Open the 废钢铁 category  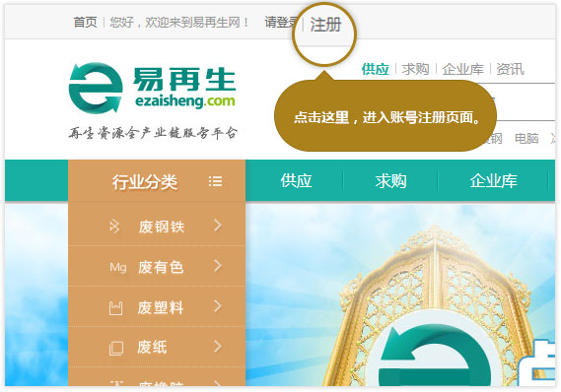[162, 227]
